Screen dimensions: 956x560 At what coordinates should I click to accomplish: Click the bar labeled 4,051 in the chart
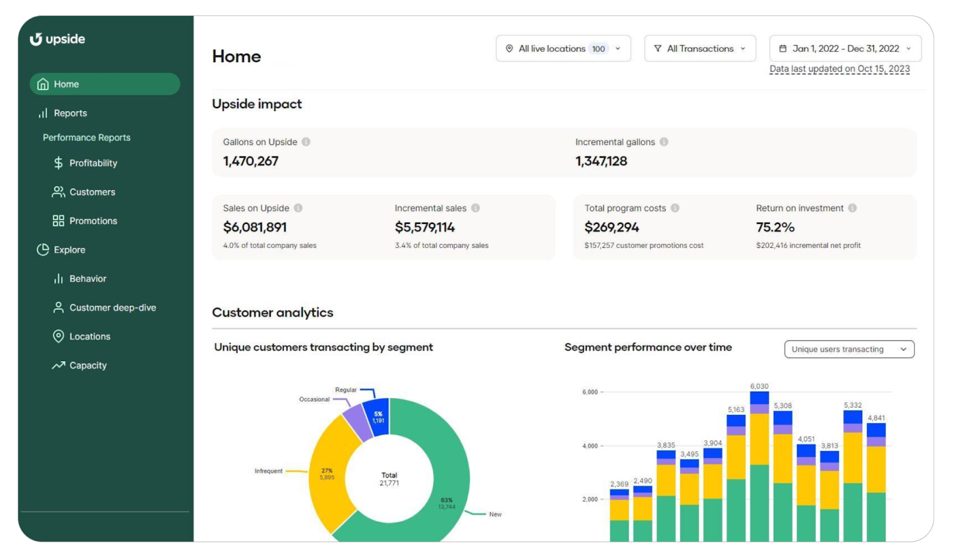coord(806,493)
